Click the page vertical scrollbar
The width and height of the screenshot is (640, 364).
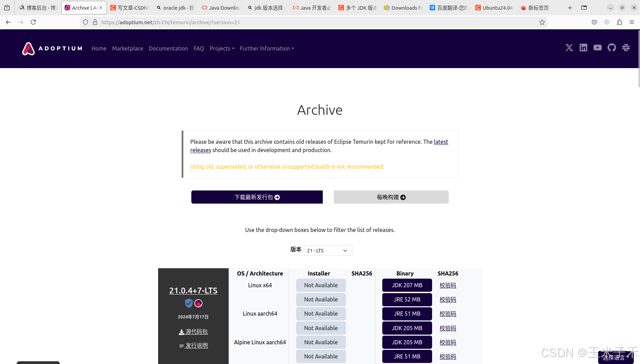tap(639, 59)
